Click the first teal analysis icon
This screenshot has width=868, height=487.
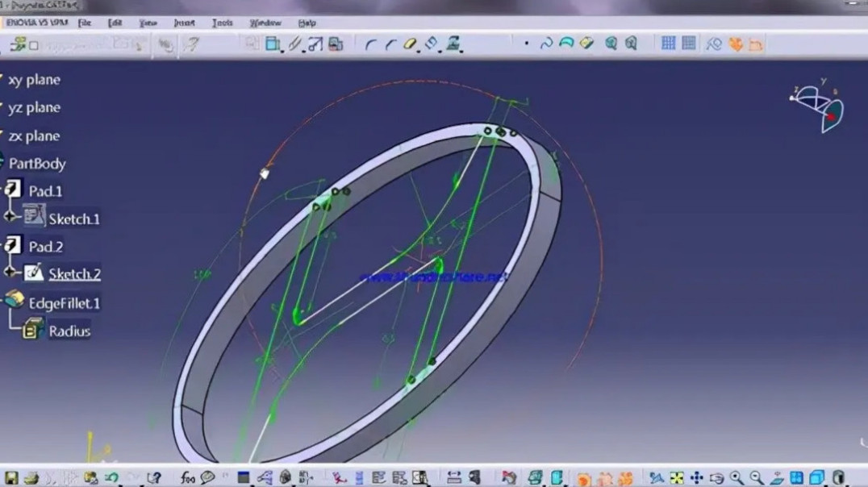611,44
